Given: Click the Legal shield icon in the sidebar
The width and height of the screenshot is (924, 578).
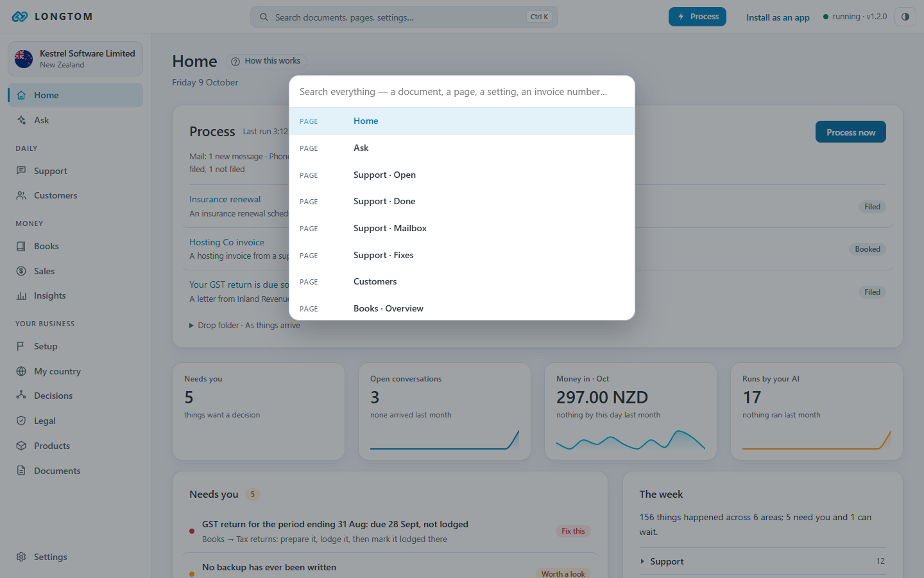Looking at the screenshot, I should point(21,421).
